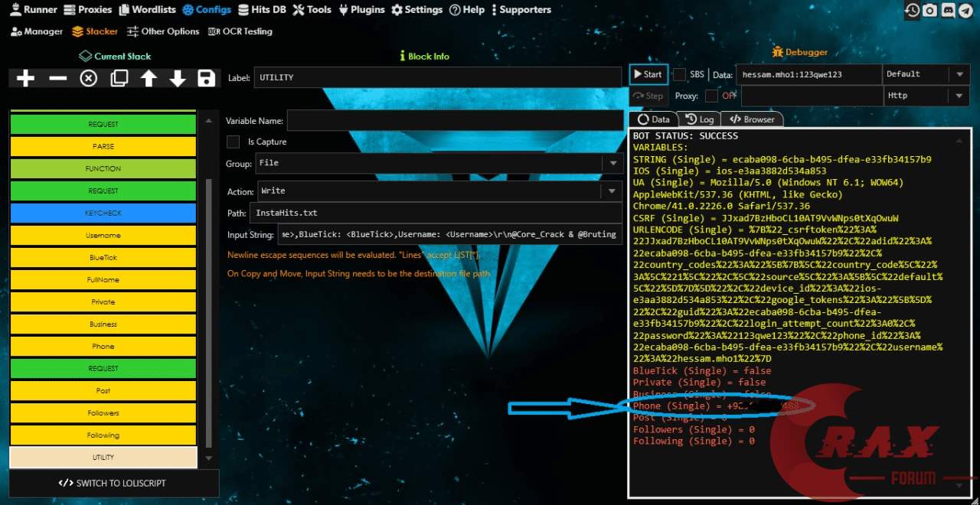This screenshot has width=980, height=505.
Task: Select the Following parse block
Action: tap(103, 435)
